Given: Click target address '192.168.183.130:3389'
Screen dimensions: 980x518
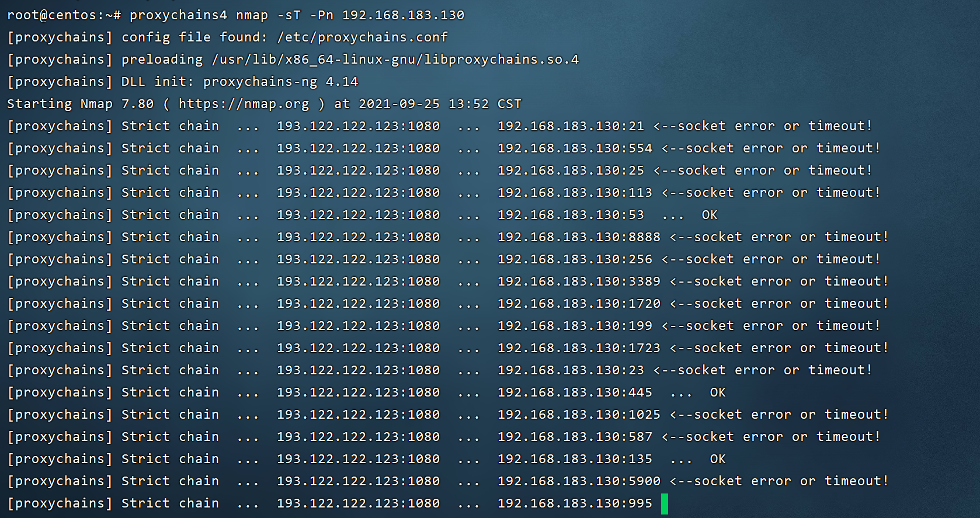Looking at the screenshot, I should 579,281.
